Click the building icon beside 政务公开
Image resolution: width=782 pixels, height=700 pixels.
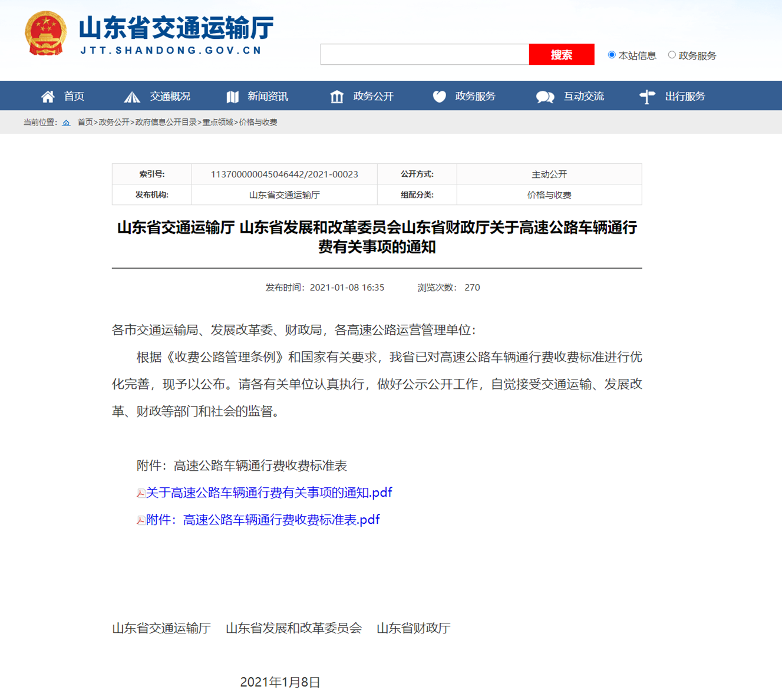[x=336, y=97]
